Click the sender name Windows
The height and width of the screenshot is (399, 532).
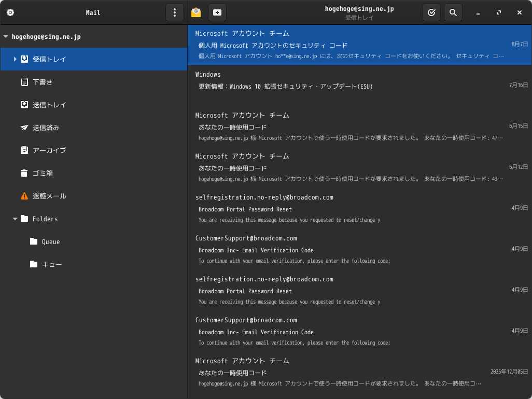click(207, 74)
